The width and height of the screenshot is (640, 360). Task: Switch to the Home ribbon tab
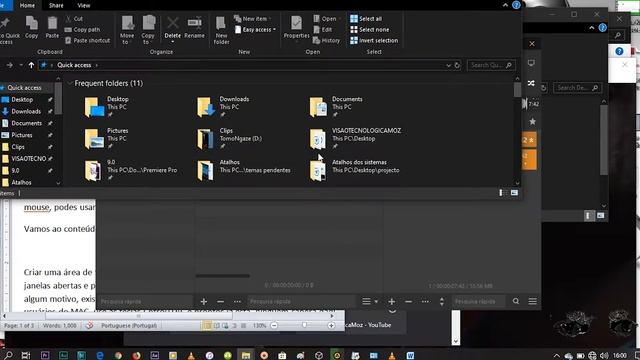tap(27, 5)
